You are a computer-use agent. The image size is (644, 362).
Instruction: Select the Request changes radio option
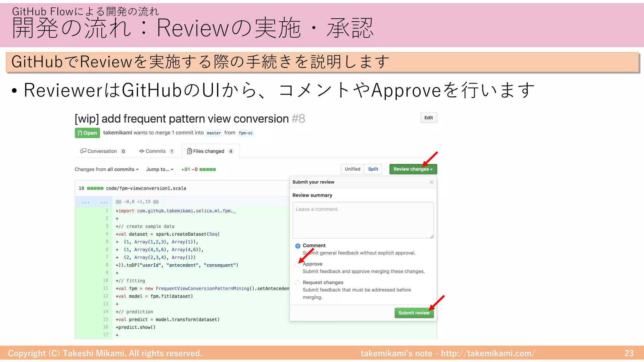[x=298, y=283]
